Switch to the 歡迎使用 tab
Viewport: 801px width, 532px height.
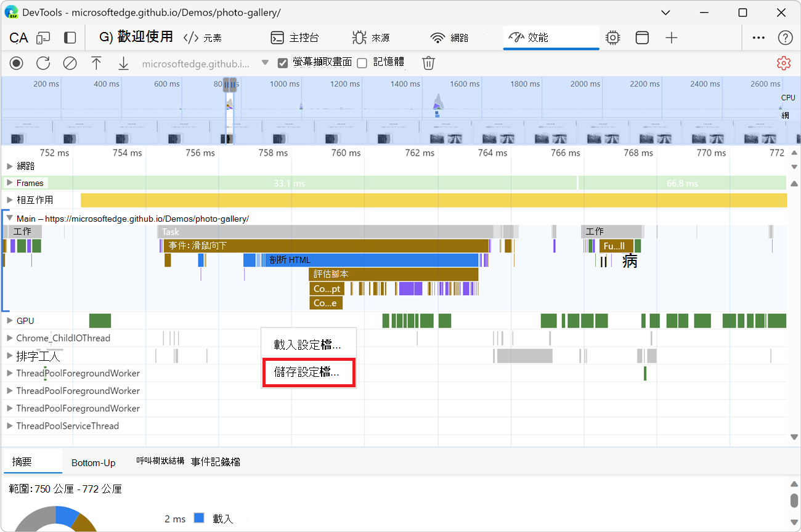point(136,37)
